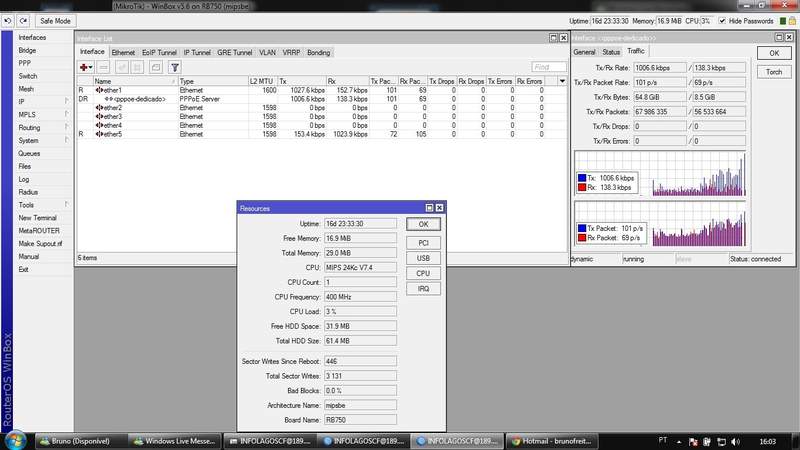Switch to Status tab in pppoe-dedicado window
The image size is (800, 450).
611,52
